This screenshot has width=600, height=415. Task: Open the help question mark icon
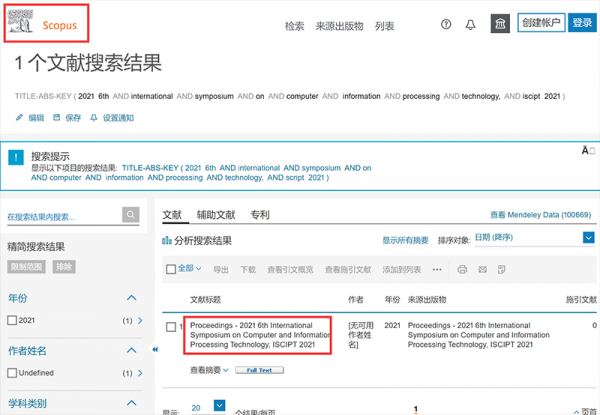(446, 25)
